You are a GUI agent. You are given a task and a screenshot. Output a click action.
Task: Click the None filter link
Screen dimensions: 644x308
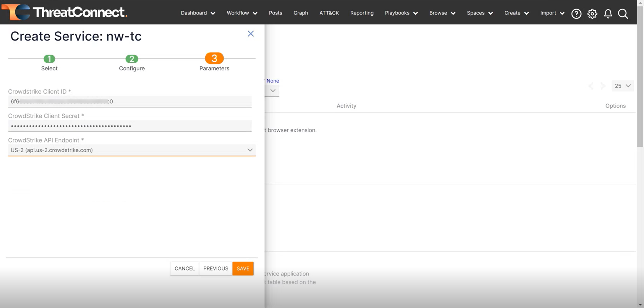click(x=273, y=81)
